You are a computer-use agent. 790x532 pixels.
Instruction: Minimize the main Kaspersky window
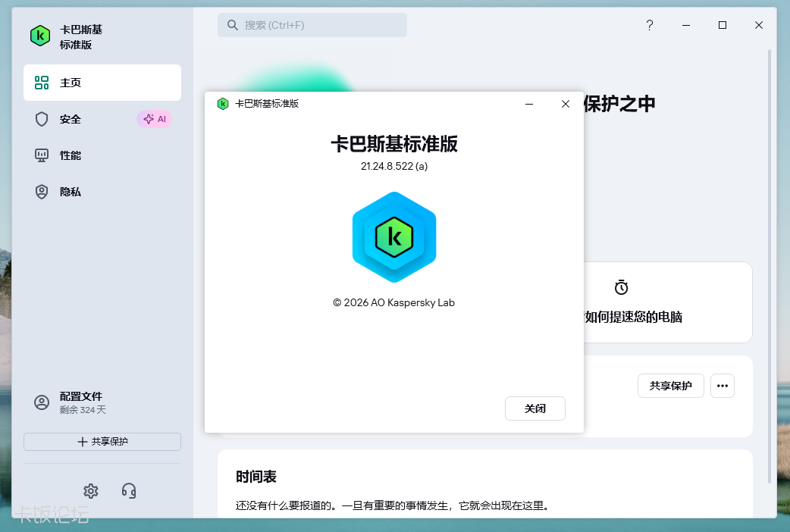tap(686, 25)
